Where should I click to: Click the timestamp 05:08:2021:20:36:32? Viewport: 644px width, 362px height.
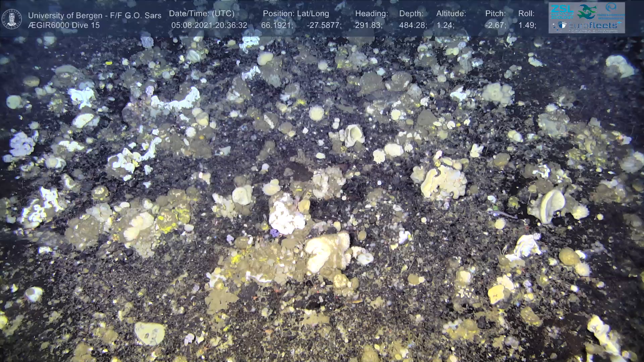pos(209,25)
